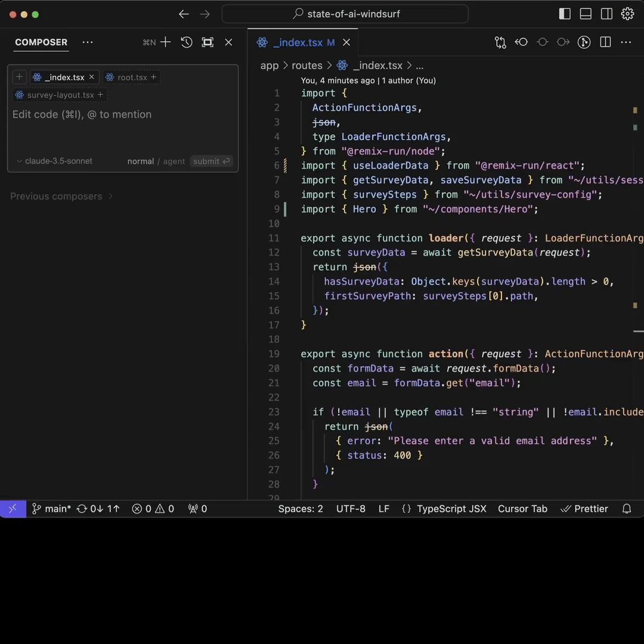The height and width of the screenshot is (644, 644).
Task: Click the split editor icon
Action: [x=605, y=42]
